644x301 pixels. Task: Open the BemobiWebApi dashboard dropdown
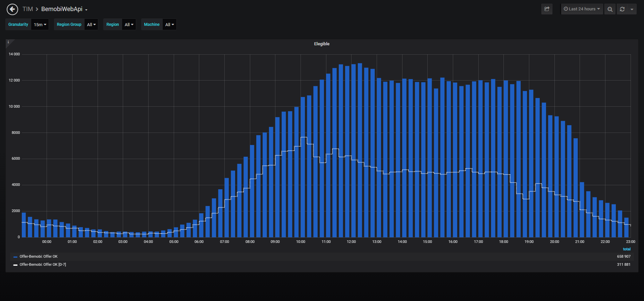pos(64,9)
